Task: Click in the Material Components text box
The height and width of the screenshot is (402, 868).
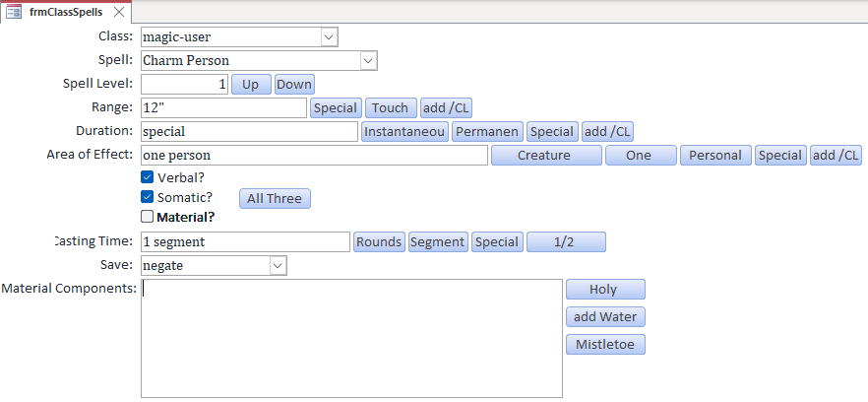Action: coord(351,338)
